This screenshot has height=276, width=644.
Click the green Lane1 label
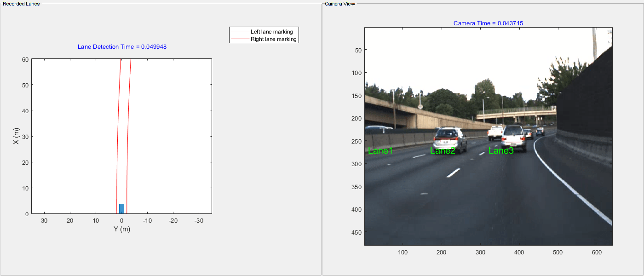380,150
